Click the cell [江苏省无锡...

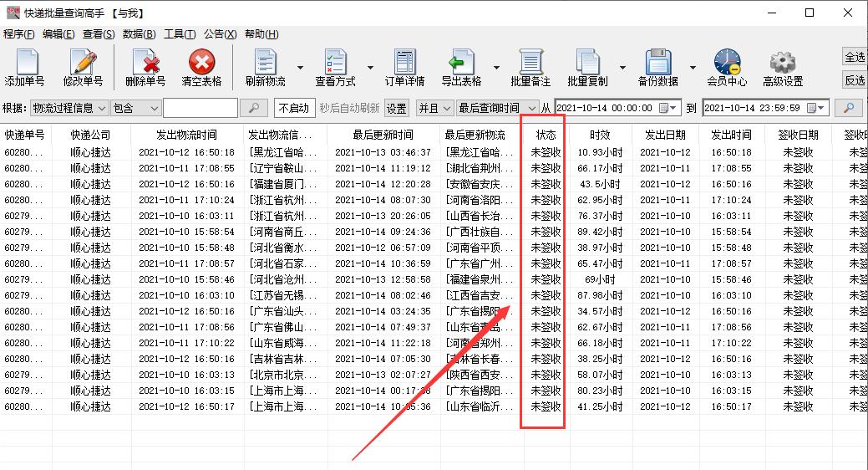tap(283, 295)
